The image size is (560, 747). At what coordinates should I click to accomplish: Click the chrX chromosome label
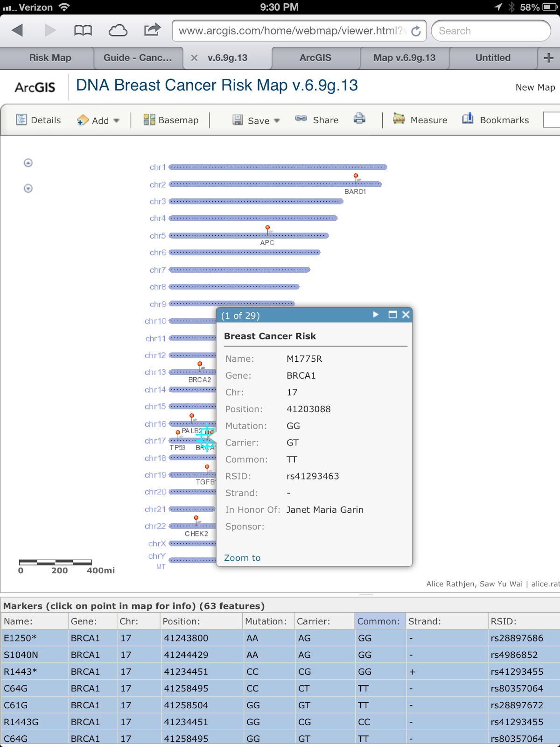pyautogui.click(x=157, y=543)
